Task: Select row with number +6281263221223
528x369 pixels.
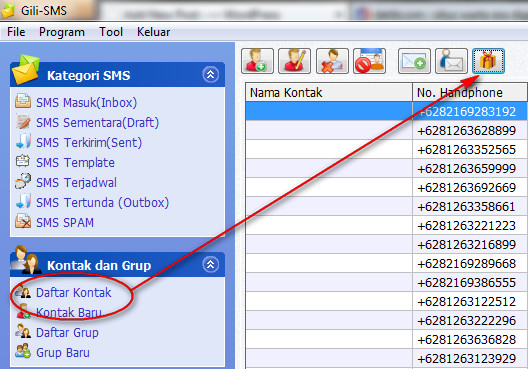Action: point(387,225)
